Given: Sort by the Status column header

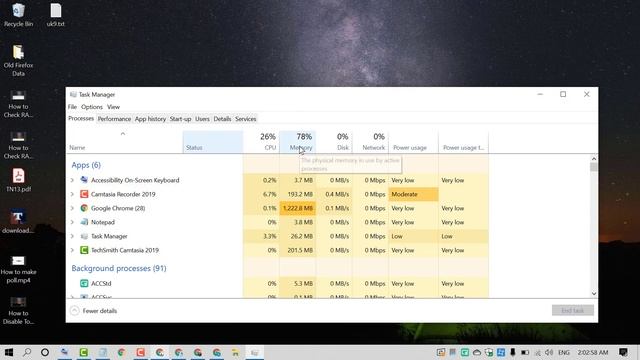Looking at the screenshot, I should point(213,142).
